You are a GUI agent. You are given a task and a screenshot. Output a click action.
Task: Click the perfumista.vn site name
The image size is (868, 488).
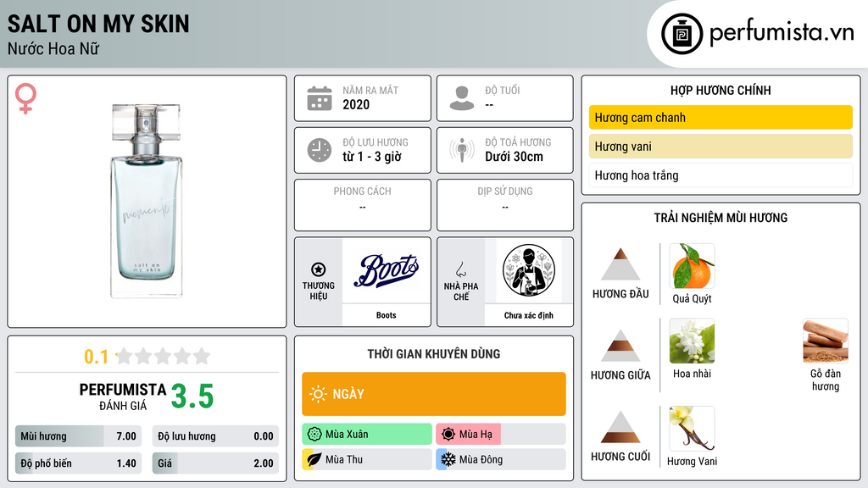click(782, 33)
